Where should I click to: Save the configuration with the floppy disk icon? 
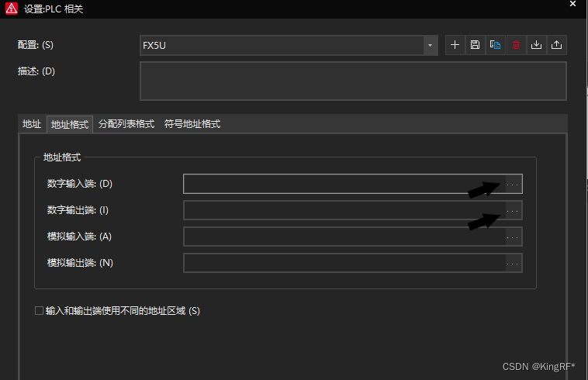point(475,45)
